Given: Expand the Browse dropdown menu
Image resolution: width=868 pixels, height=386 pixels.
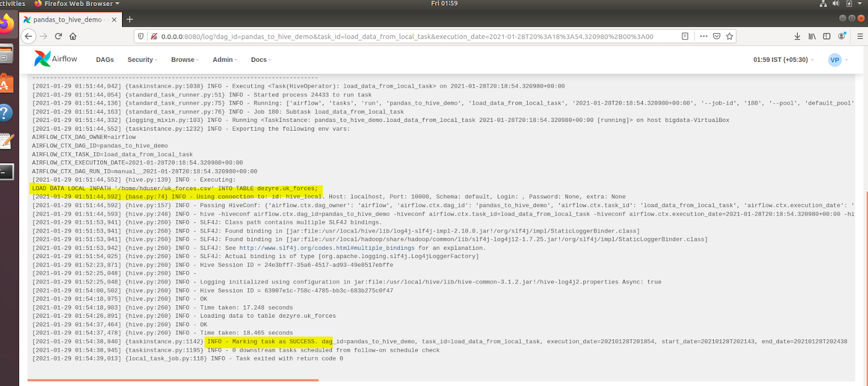Looking at the screenshot, I should (184, 60).
